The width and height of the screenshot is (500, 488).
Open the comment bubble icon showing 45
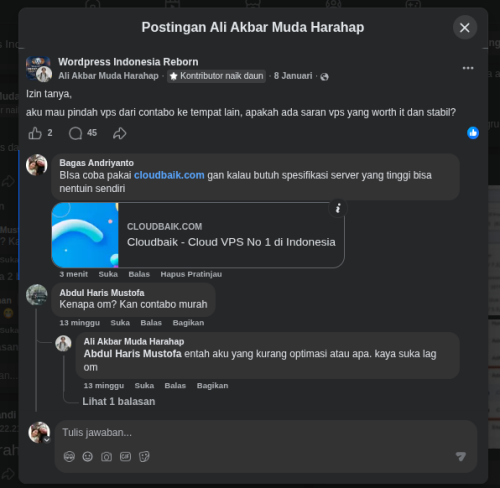[x=76, y=133]
